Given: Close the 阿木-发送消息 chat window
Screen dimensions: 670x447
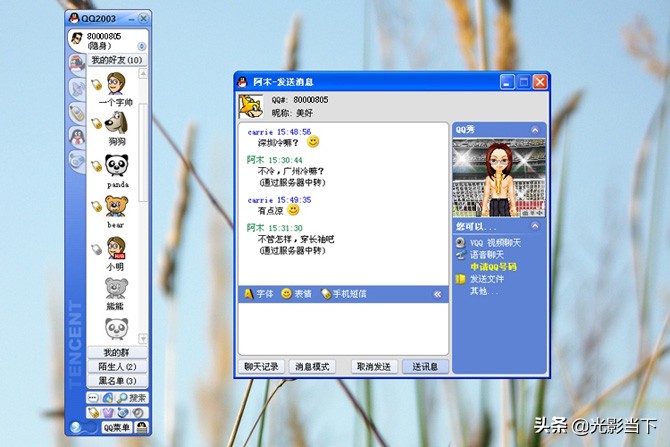Looking at the screenshot, I should 540,82.
